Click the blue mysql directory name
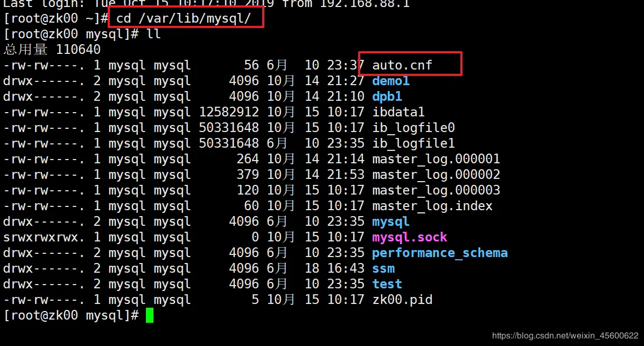Image resolution: width=644 pixels, height=346 pixels. (390, 222)
